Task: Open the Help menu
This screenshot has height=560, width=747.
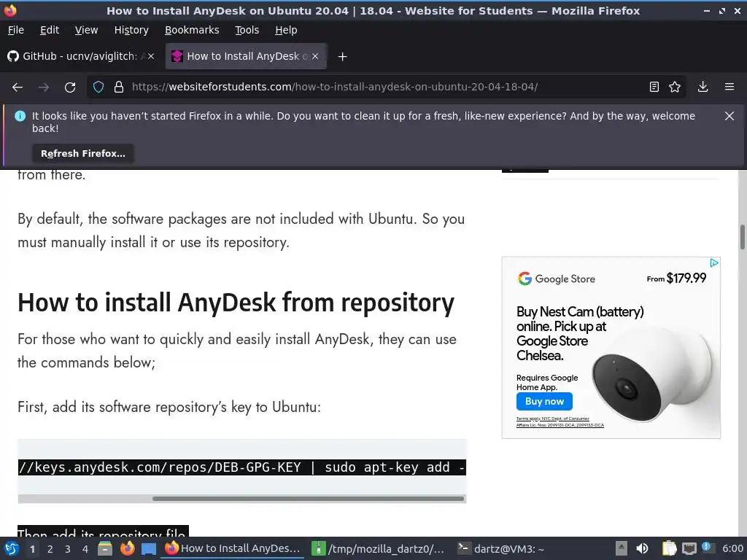Action: pyautogui.click(x=286, y=30)
